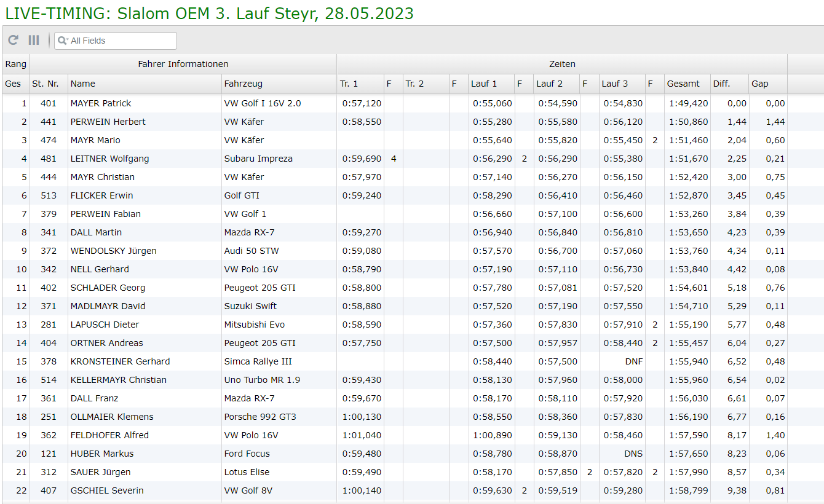Select the GSCHIEL Severin row
824x504 pixels.
pos(107,490)
